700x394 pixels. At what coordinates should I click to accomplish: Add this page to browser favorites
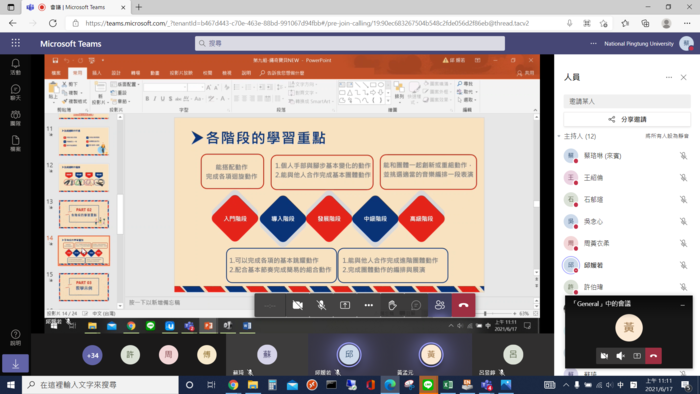tap(604, 23)
